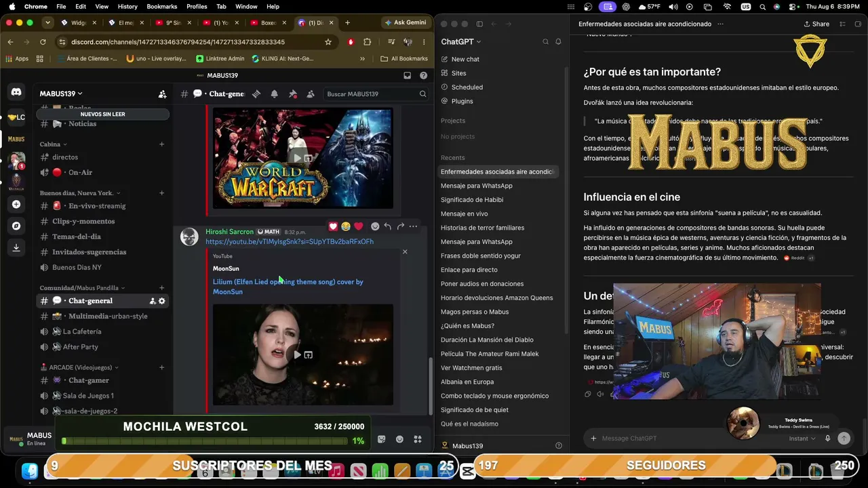Open Discord's discover servers compass icon
Screen dimensions: 868x488
coord(16,226)
